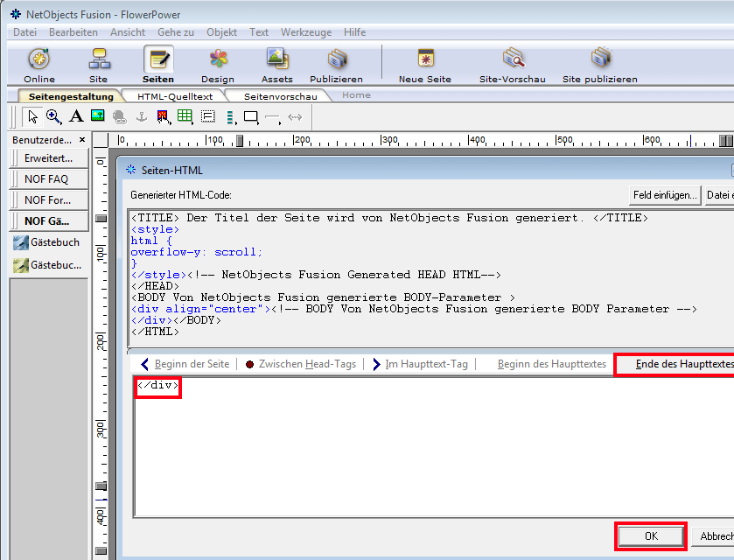This screenshot has width=734, height=560.
Task: Select the anchor tool
Action: click(142, 116)
